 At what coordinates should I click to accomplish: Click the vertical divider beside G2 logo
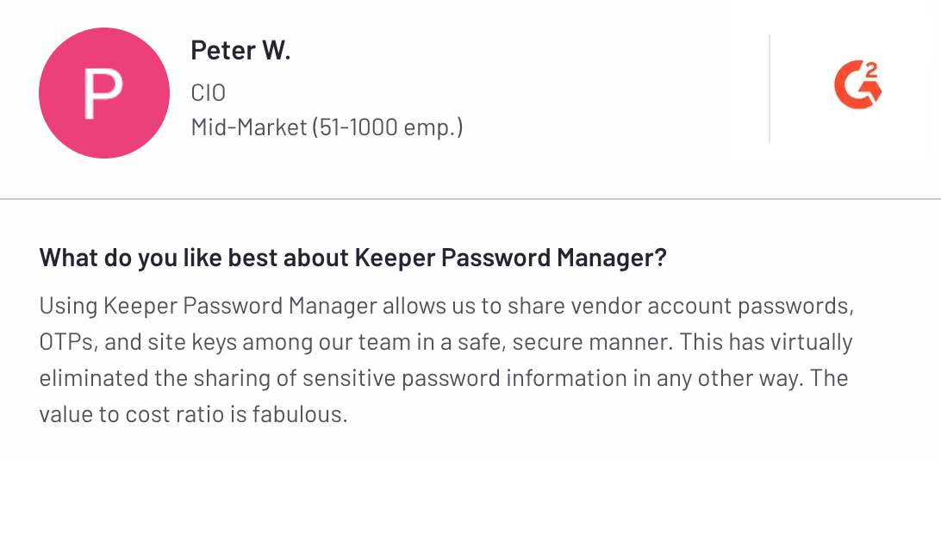tap(770, 89)
